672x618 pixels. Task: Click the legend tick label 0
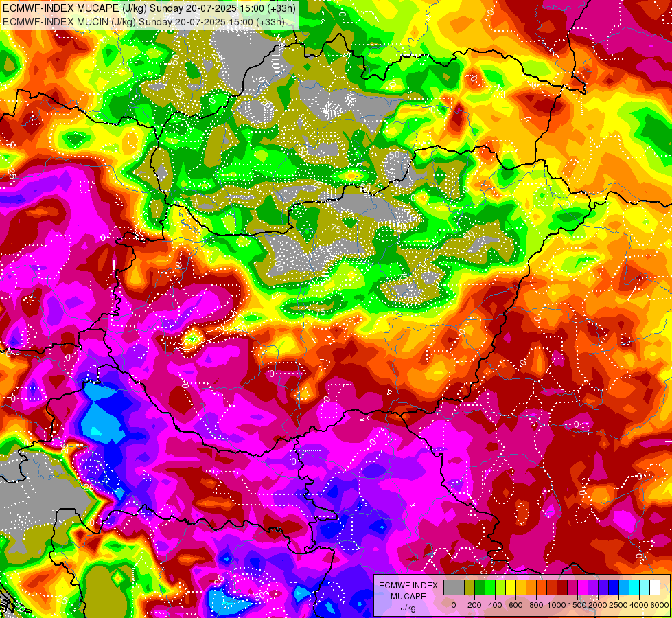pos(454,605)
